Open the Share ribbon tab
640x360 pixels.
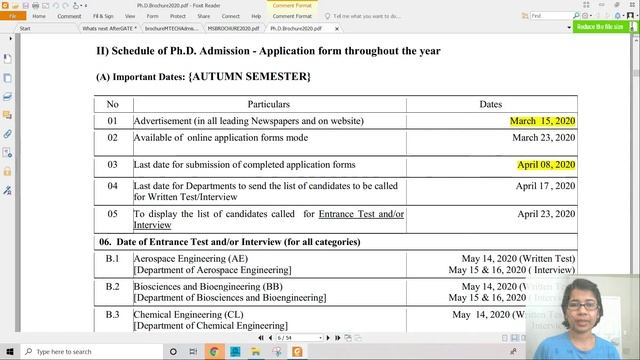pyautogui.click(x=204, y=16)
